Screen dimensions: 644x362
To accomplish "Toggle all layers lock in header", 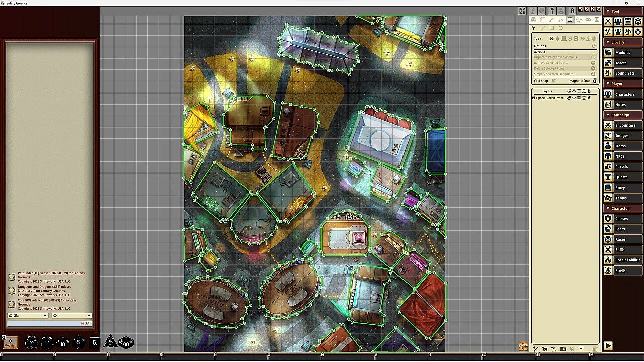I will (589, 91).
